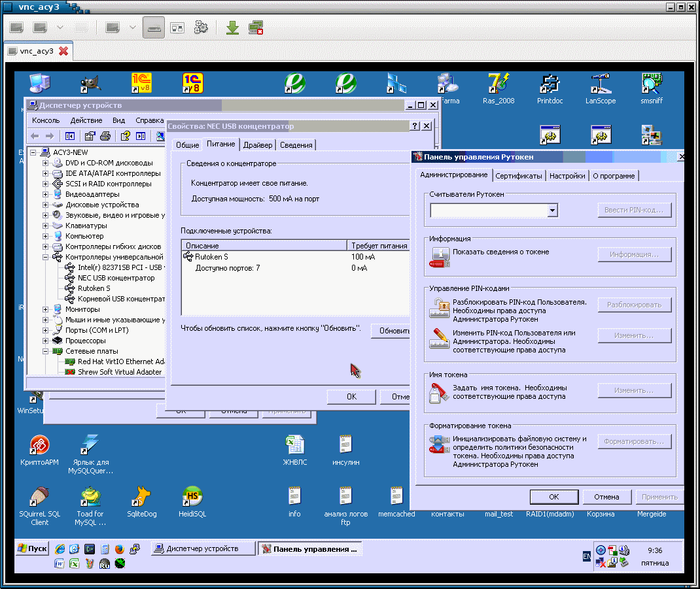Click Отмена in Rutoken control panel
This screenshot has width=700, height=589.
pyautogui.click(x=606, y=497)
